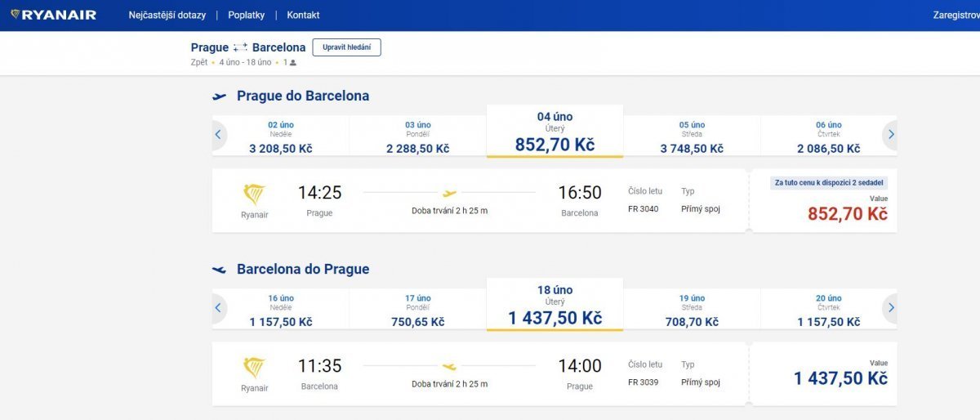
Task: Click the Ryanair harp logo on return flight
Action: pyautogui.click(x=254, y=368)
